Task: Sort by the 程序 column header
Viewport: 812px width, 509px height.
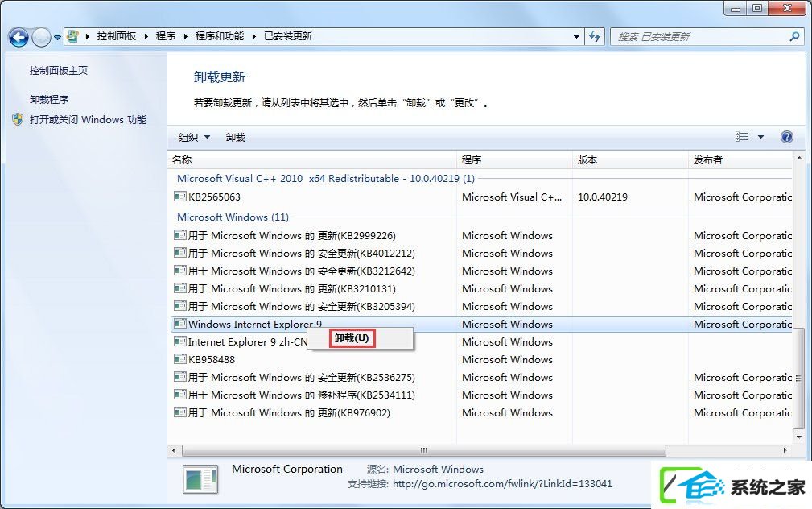Action: [514, 160]
